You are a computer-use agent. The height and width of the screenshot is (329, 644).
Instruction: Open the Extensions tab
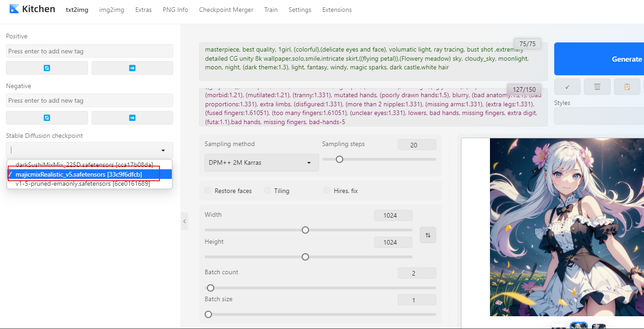point(337,10)
